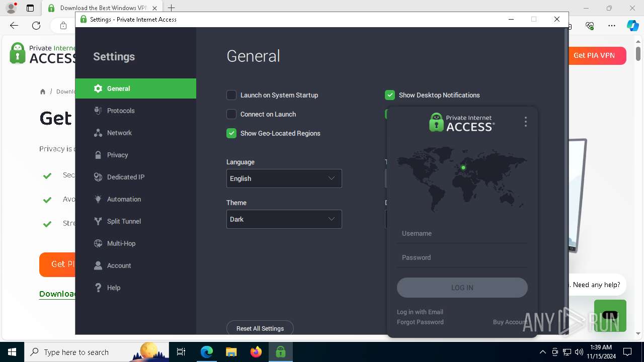Launch Firefox from the taskbar
This screenshot has width=644, height=362.
tap(256, 352)
